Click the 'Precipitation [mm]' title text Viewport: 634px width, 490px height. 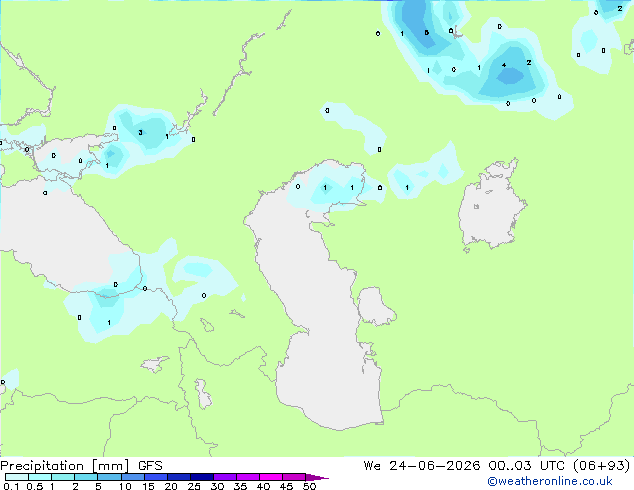tap(65, 466)
